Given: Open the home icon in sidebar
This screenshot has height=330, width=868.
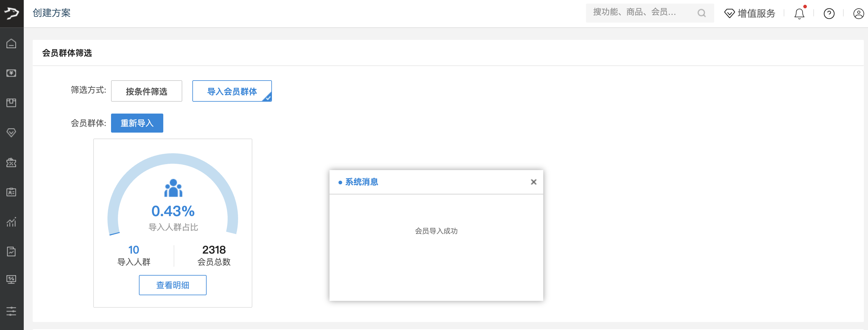Looking at the screenshot, I should point(12,43).
